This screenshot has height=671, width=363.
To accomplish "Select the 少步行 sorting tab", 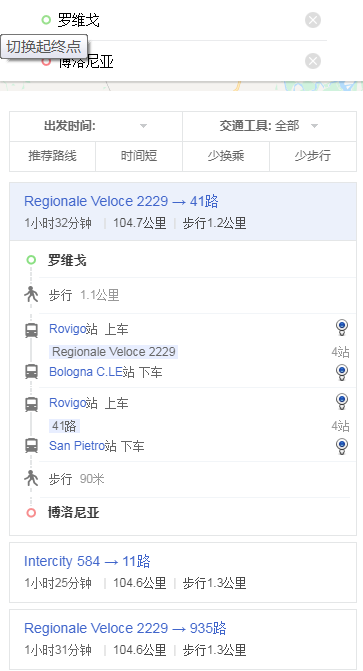I will [313, 156].
